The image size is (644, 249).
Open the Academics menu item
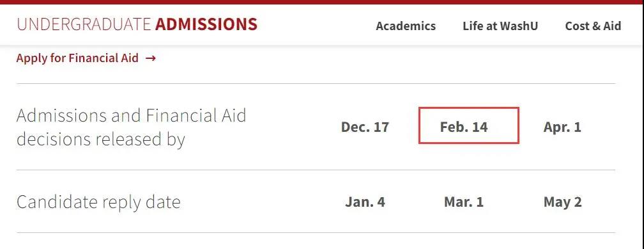click(405, 26)
